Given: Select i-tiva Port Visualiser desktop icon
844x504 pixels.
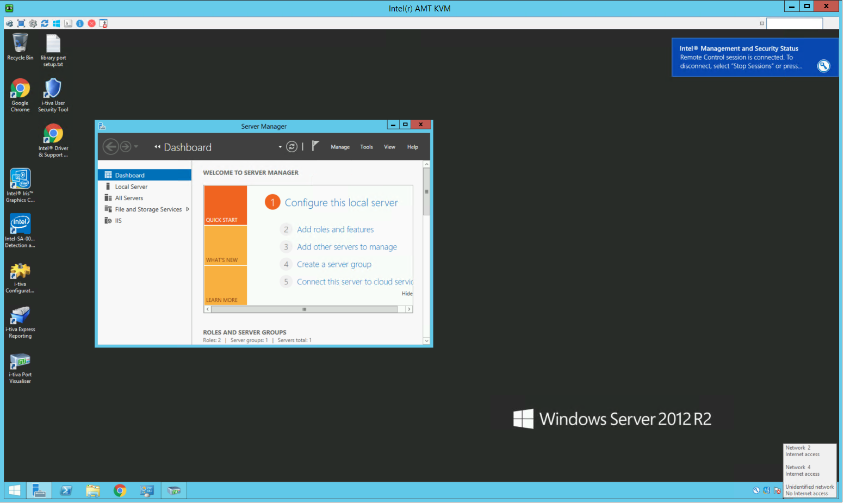Looking at the screenshot, I should pos(20,368).
